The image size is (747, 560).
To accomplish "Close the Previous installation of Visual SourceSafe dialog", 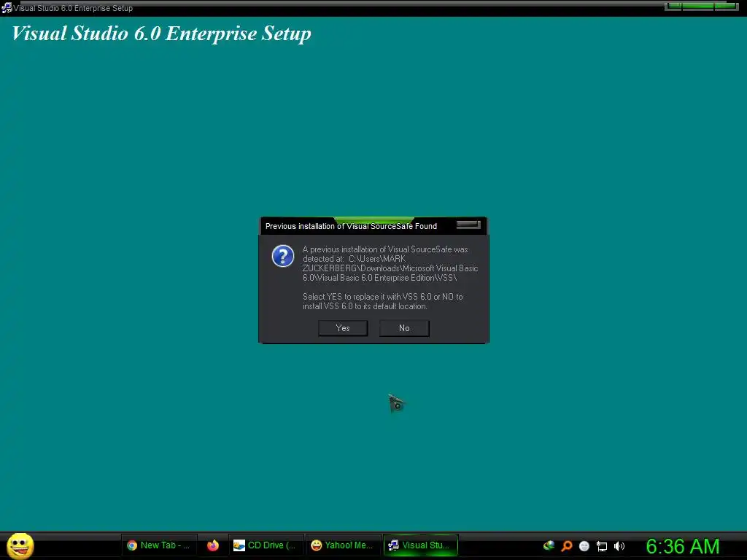I will click(468, 225).
